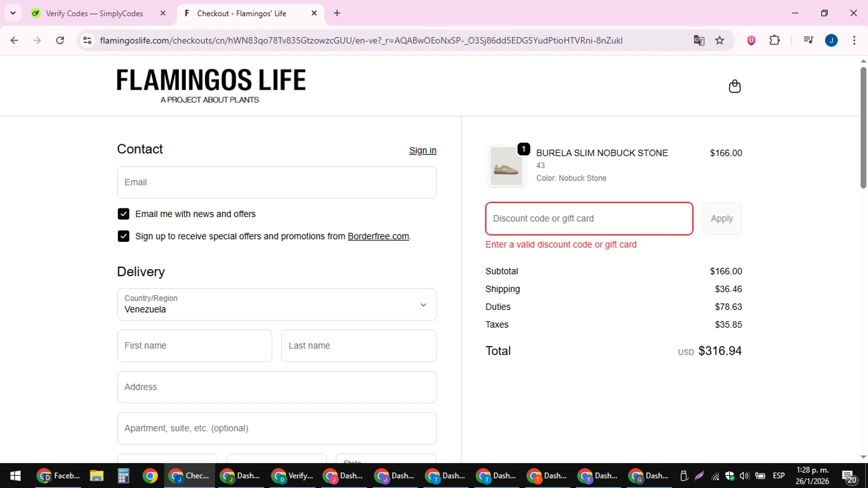Open the shield extension icon
This screenshot has width=868, height=488.
coord(751,41)
